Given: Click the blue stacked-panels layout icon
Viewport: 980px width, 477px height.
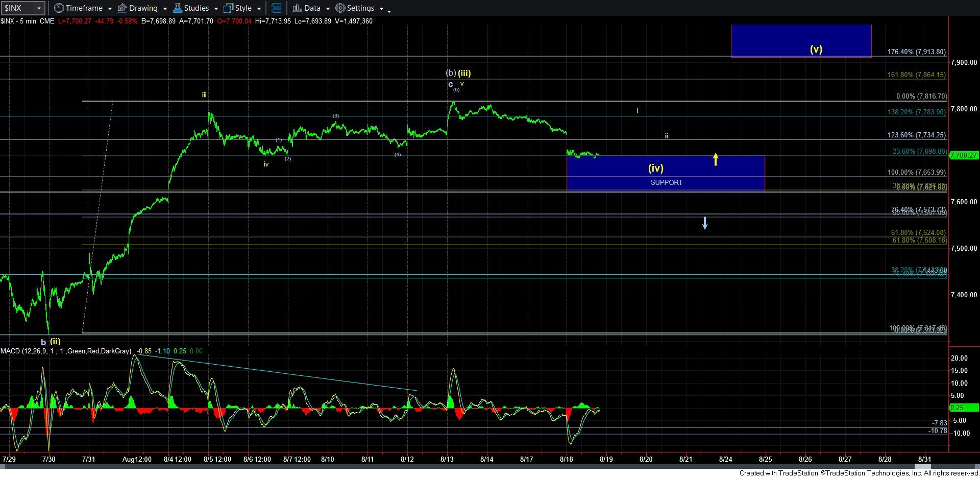Looking at the screenshot, I should click(276, 8).
